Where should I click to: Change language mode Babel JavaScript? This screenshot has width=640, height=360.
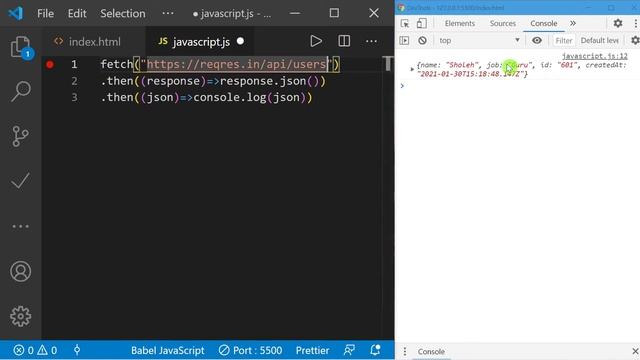point(167,350)
